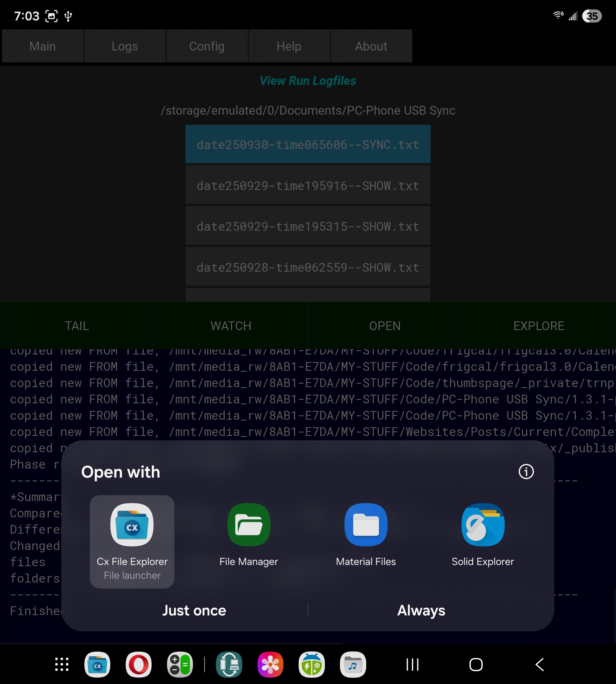Select logfile date250929-time195916--SHOW.txt

coord(308,185)
